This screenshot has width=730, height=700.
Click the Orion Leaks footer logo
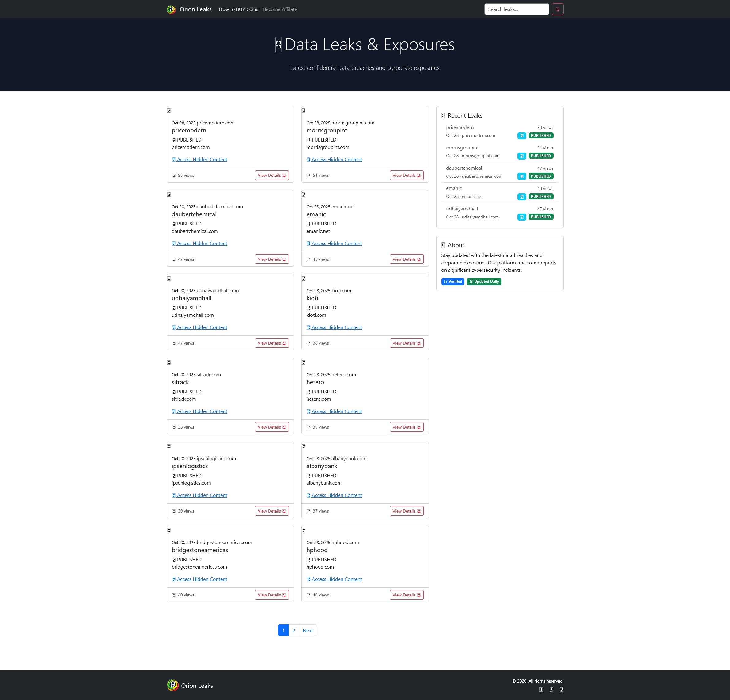(x=173, y=685)
